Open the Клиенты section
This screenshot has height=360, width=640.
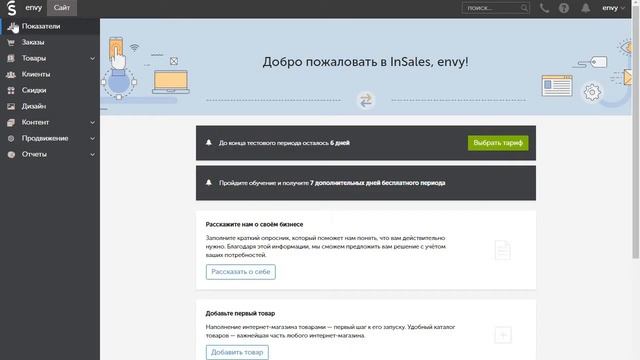pyautogui.click(x=50, y=74)
